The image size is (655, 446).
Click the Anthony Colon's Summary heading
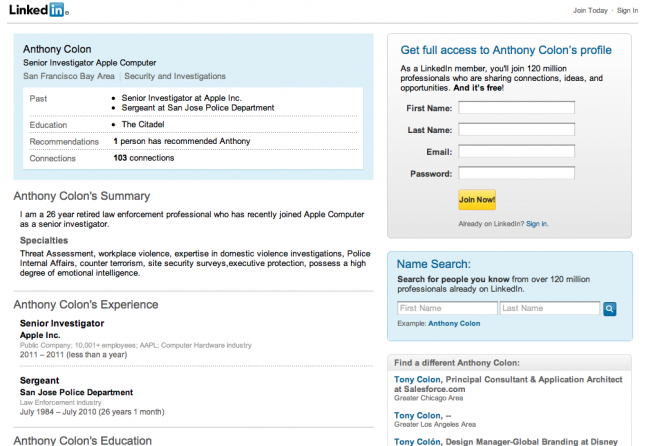(x=81, y=196)
